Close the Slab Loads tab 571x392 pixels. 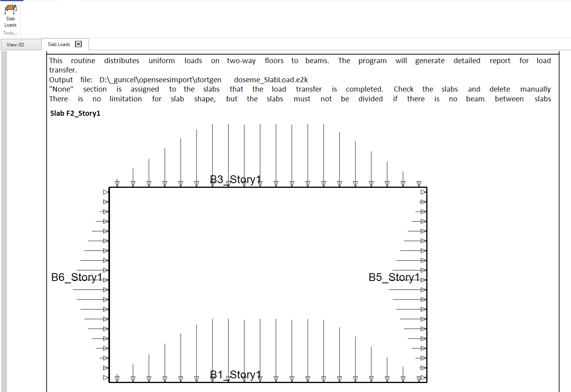tap(78, 44)
